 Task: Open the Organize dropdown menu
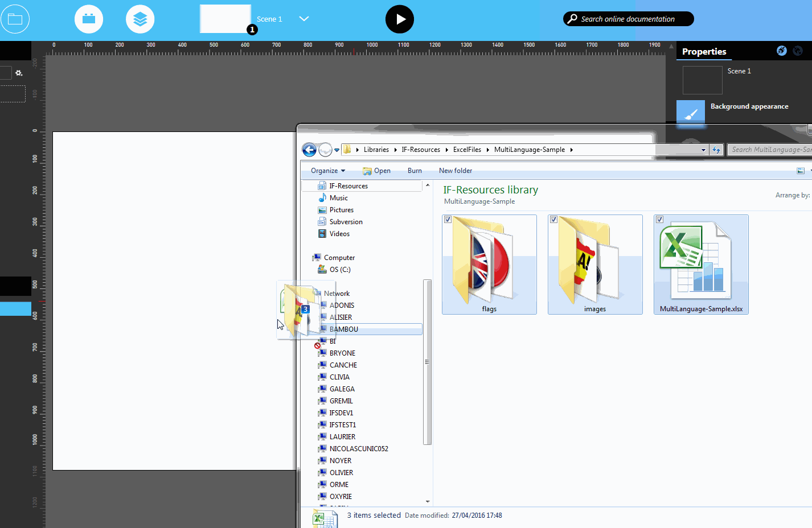click(x=328, y=171)
